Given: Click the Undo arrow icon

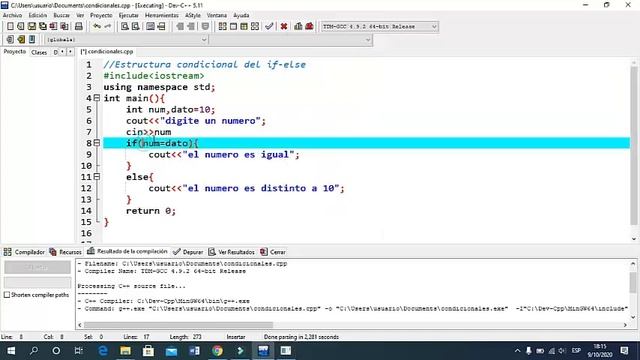Looking at the screenshot, I should (x=97, y=27).
